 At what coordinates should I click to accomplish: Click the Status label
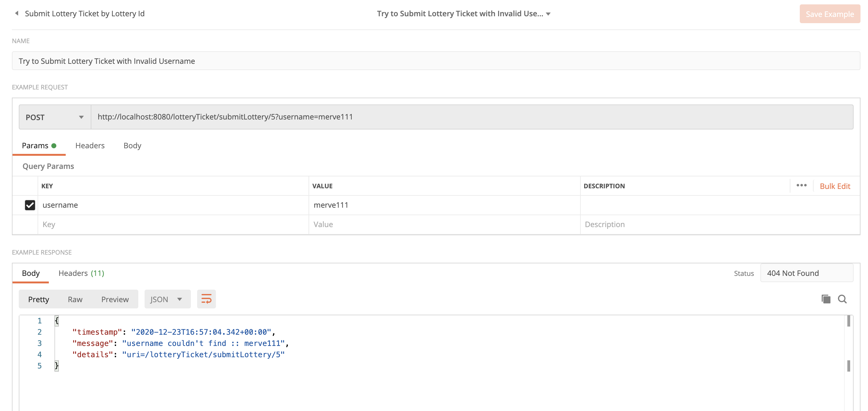pos(744,274)
